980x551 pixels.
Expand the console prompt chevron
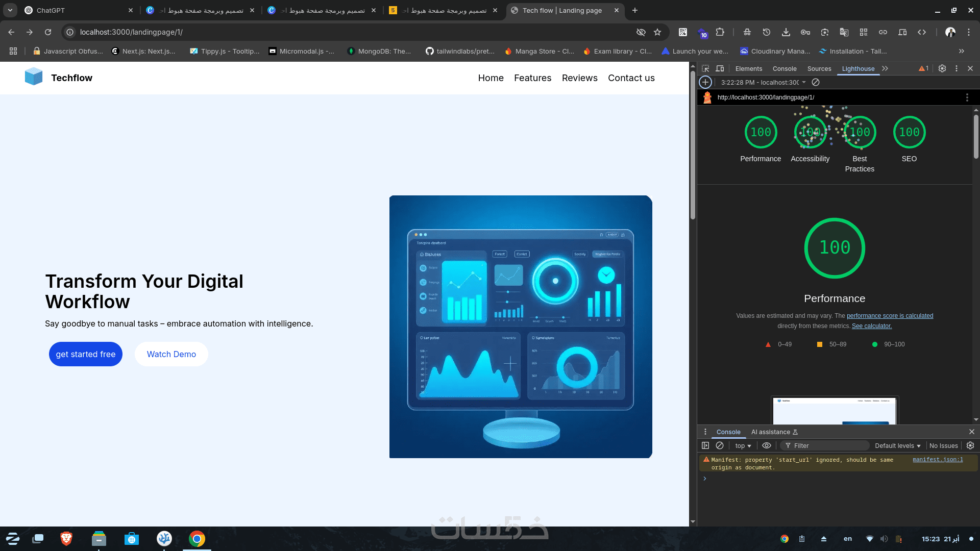click(x=705, y=479)
